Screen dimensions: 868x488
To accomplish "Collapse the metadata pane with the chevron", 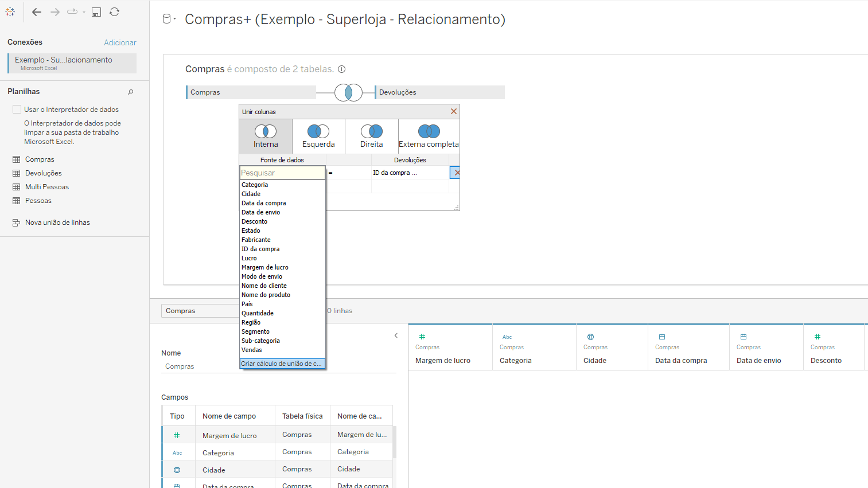I will click(x=396, y=335).
